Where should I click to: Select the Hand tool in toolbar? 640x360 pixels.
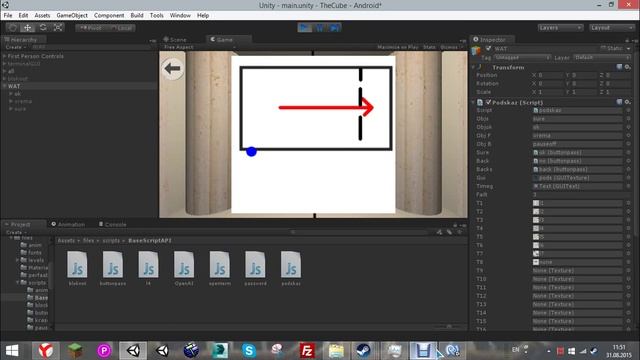point(13,28)
